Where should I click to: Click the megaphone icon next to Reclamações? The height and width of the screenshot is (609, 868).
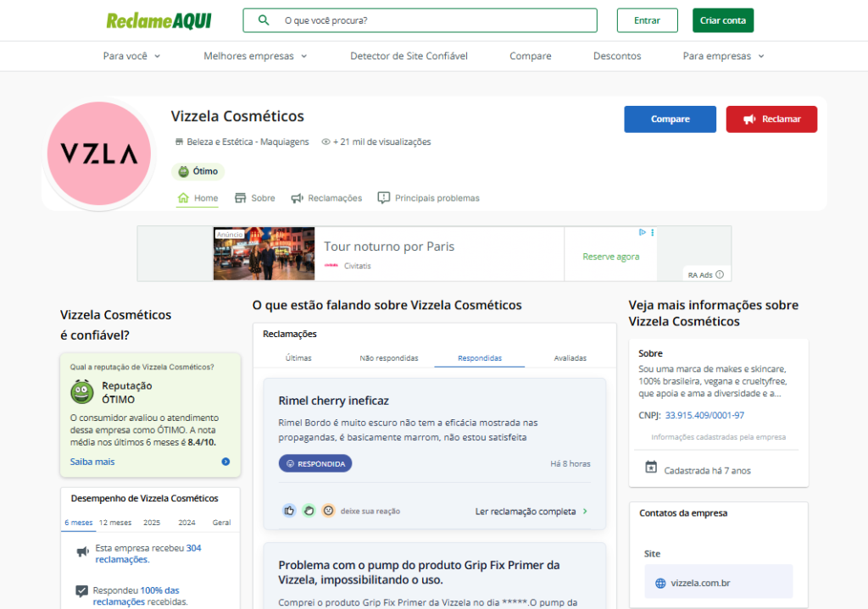click(x=298, y=198)
